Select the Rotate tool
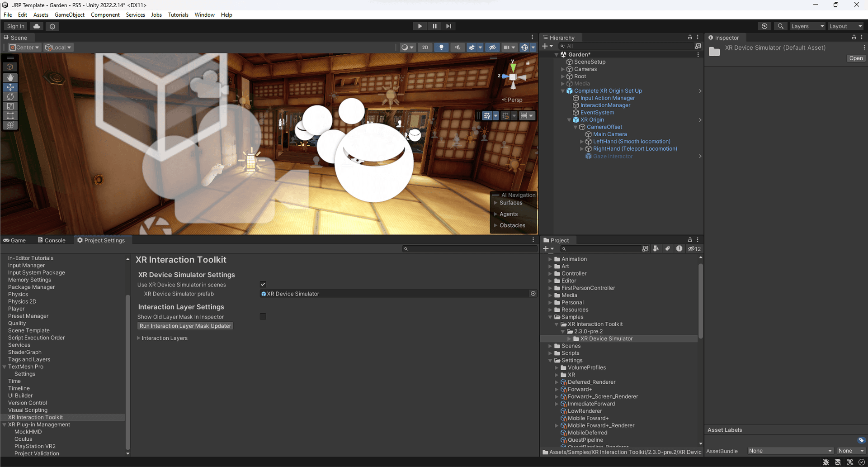Viewport: 868px width, 467px height. pos(10,96)
